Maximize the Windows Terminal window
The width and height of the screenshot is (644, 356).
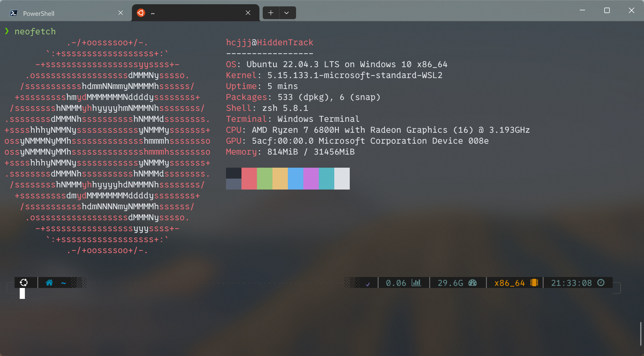pyautogui.click(x=607, y=11)
